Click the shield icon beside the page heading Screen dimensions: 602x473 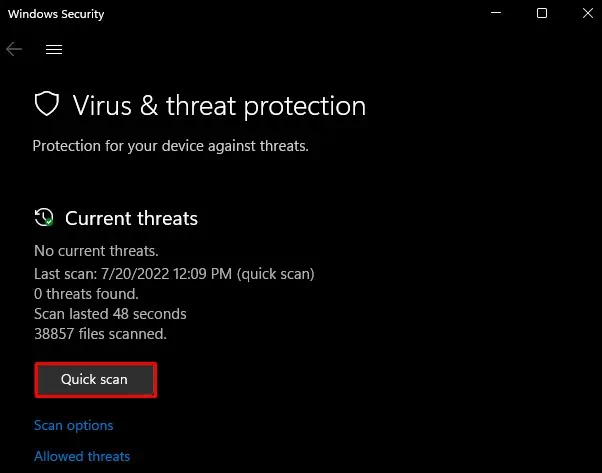(x=47, y=105)
